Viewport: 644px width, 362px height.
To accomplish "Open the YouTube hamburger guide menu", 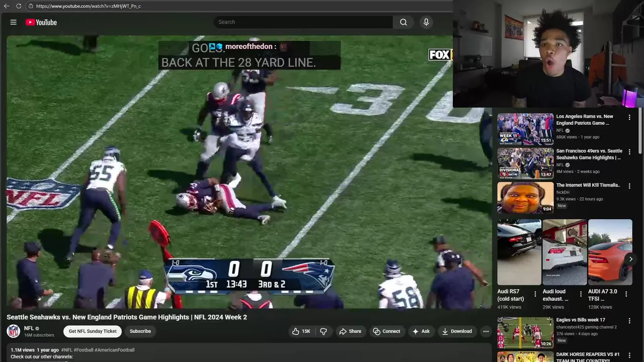I will click(14, 22).
